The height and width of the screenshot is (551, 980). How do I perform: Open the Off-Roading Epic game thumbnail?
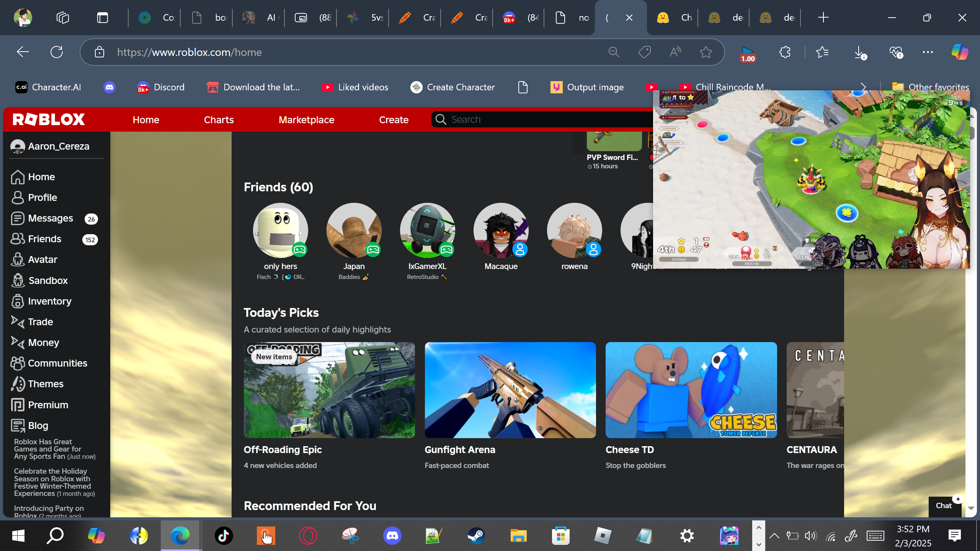click(x=329, y=390)
